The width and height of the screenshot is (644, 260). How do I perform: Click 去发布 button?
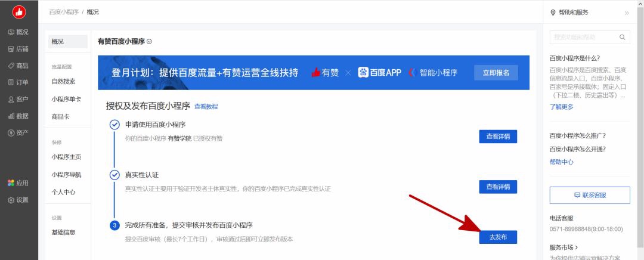(498, 237)
